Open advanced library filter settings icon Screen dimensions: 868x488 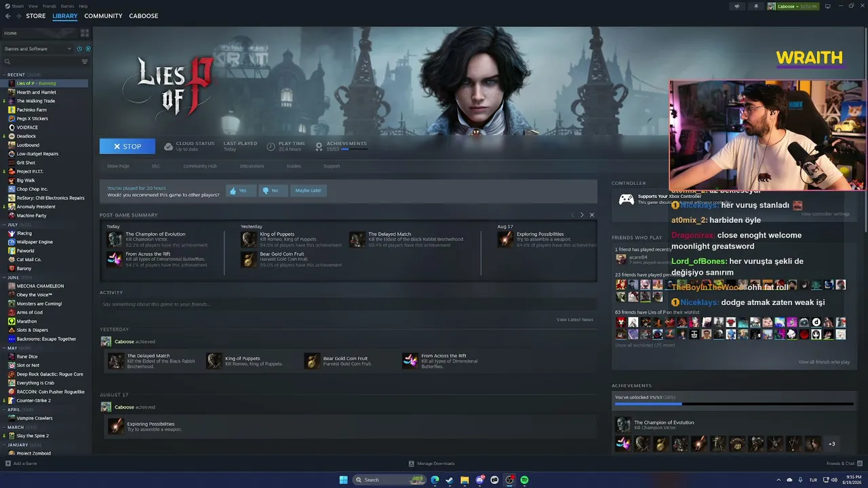[85, 62]
